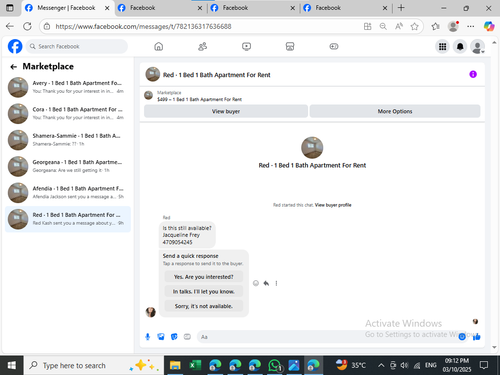Click the View buyer profile link
This screenshot has height=375, width=500.
point(333,205)
